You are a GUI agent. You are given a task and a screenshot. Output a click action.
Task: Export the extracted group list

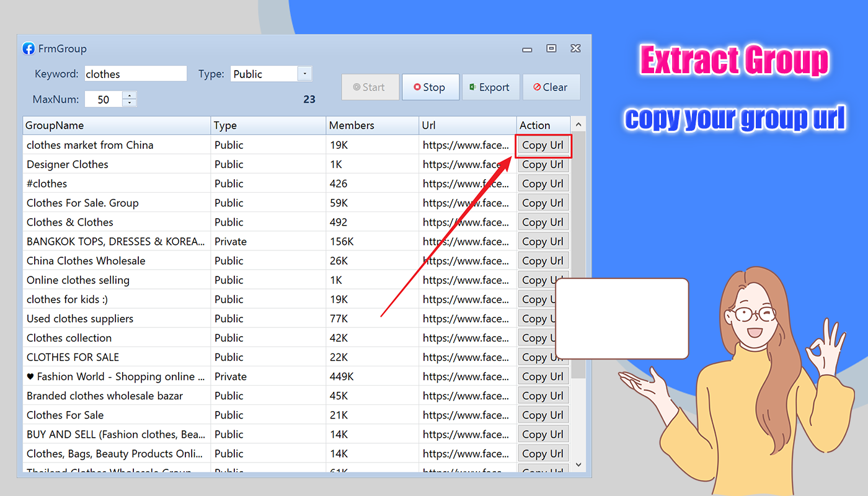pos(491,87)
